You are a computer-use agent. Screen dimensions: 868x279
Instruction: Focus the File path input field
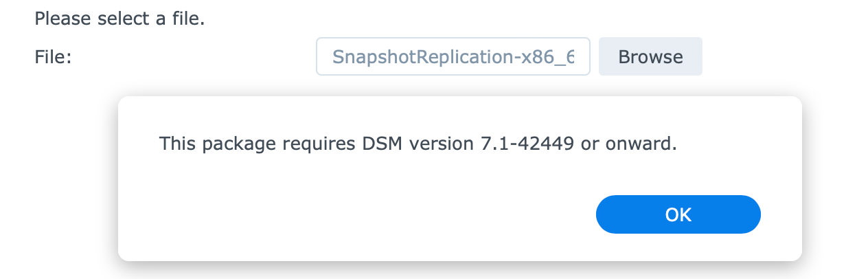click(x=453, y=56)
